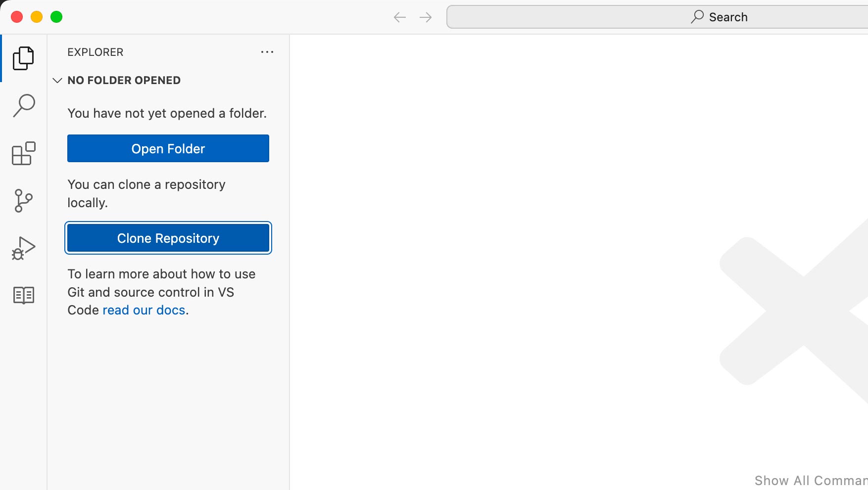868x490 pixels.
Task: Open the Extensions view icon
Action: [23, 153]
